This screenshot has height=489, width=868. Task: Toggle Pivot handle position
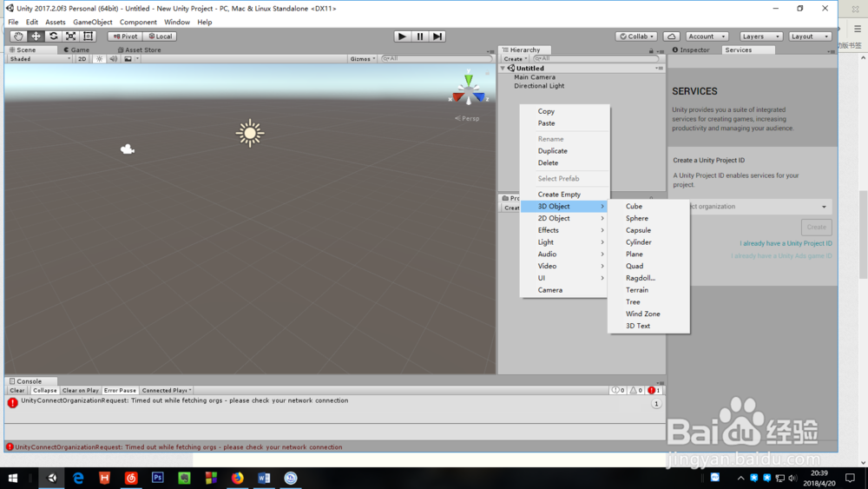click(x=126, y=36)
